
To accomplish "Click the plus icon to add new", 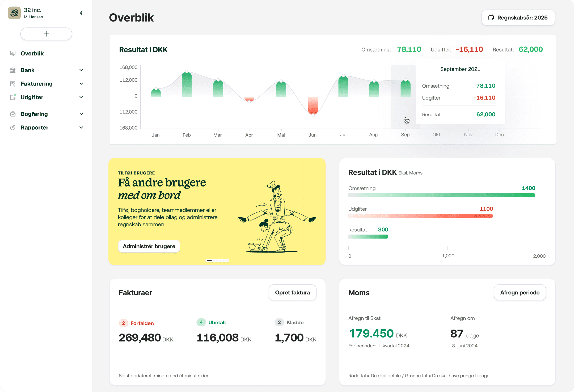I will 46,34.
